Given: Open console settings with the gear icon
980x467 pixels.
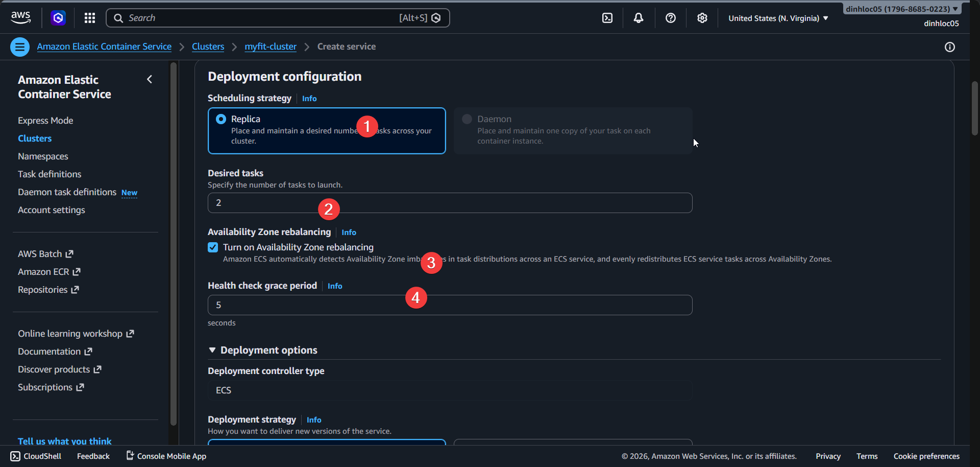Looking at the screenshot, I should (x=702, y=18).
